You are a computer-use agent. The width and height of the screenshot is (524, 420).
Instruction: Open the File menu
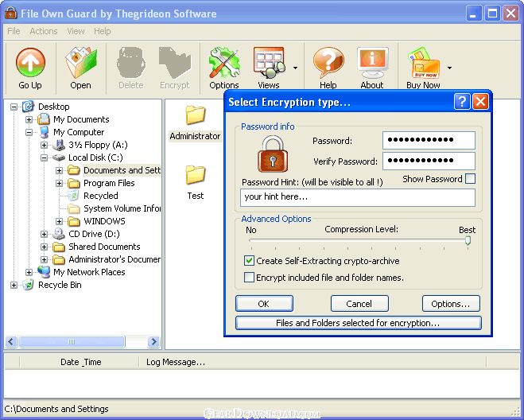point(14,31)
